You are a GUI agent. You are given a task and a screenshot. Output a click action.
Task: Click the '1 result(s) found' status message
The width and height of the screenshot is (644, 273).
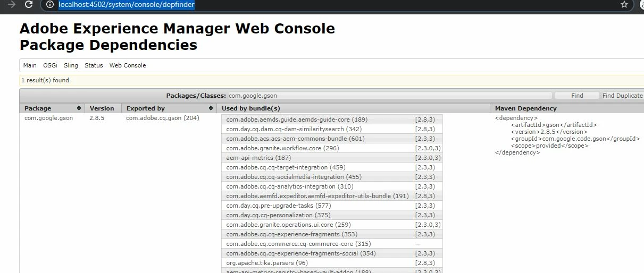(x=45, y=81)
